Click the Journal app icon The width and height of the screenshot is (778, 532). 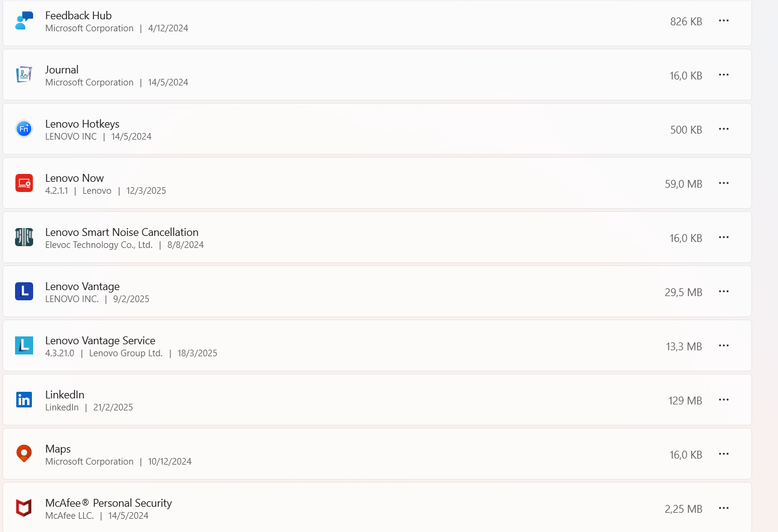(24, 75)
